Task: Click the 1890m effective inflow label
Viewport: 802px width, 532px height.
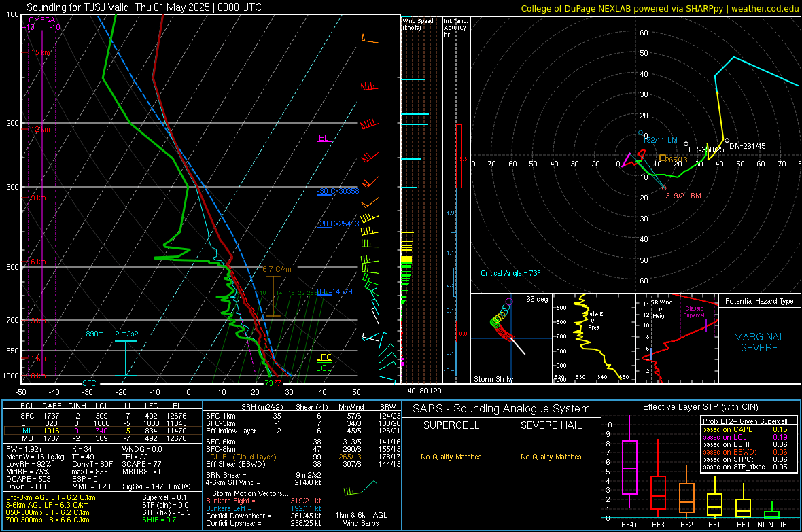Action: 92,334
